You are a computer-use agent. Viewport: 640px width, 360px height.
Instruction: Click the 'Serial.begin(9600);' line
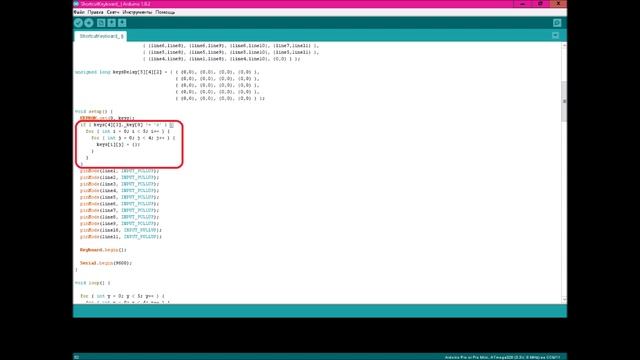point(106,263)
